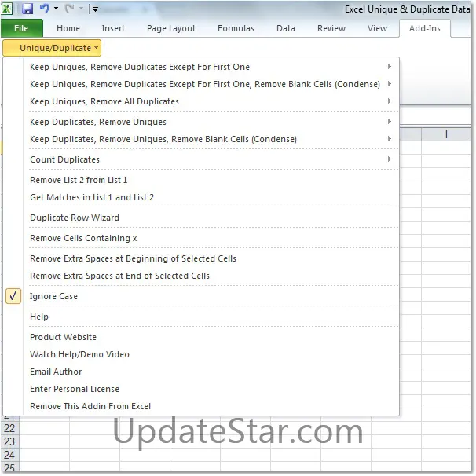Expand Keep Duplicates, Remove Uniques, Remove Blank Cells
Screen dimensions: 476x476
(211, 139)
